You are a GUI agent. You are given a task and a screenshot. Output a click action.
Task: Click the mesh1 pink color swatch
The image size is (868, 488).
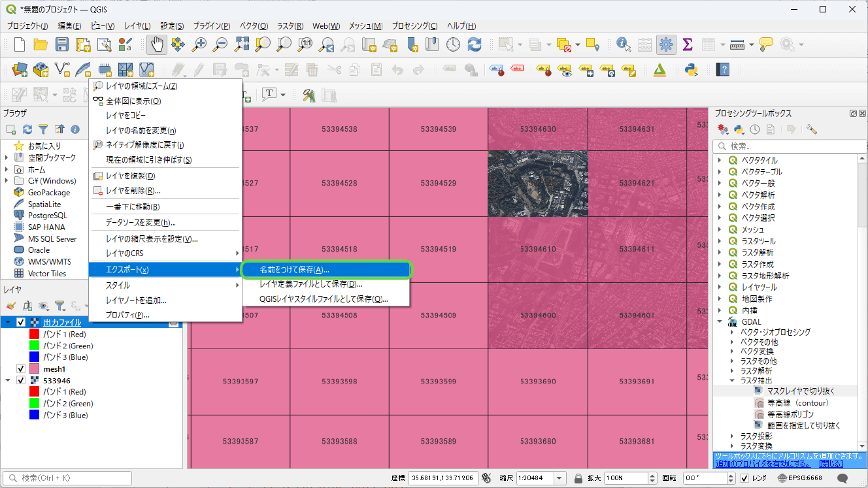[35, 369]
